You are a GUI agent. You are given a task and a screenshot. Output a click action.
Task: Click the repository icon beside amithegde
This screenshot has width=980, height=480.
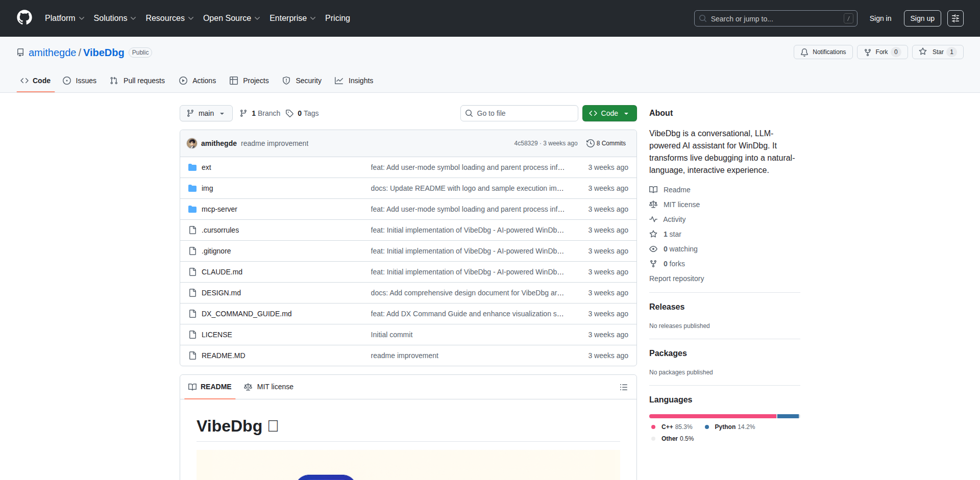click(x=20, y=53)
